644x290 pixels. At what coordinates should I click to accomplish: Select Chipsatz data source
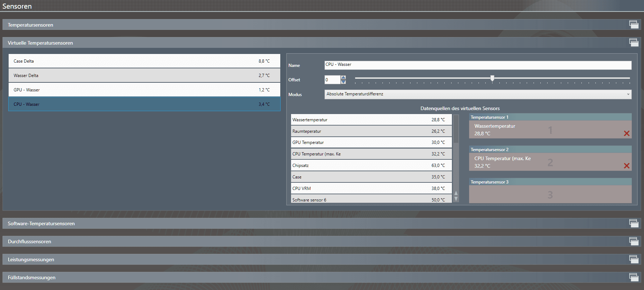click(371, 166)
